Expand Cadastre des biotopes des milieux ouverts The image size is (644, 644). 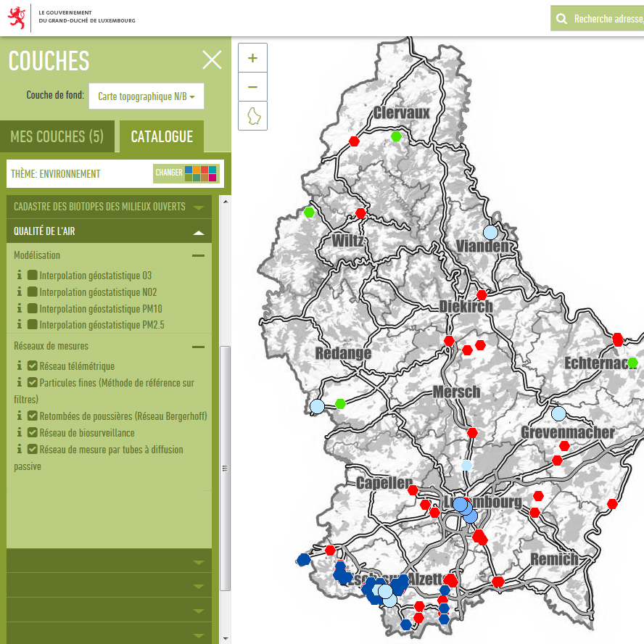[198, 207]
